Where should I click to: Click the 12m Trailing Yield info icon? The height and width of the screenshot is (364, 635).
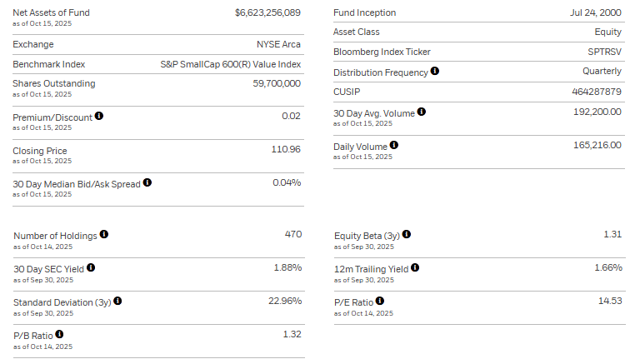(415, 267)
